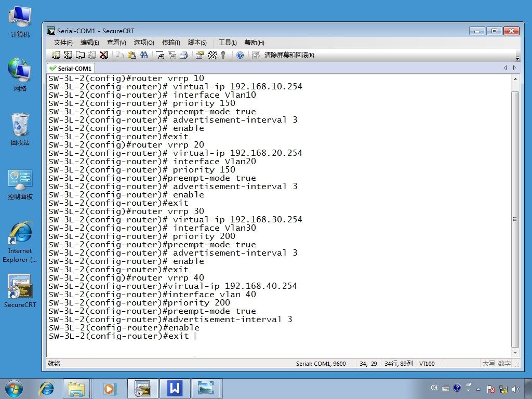Click the 控制面板 desktop icon

pyautogui.click(x=20, y=184)
